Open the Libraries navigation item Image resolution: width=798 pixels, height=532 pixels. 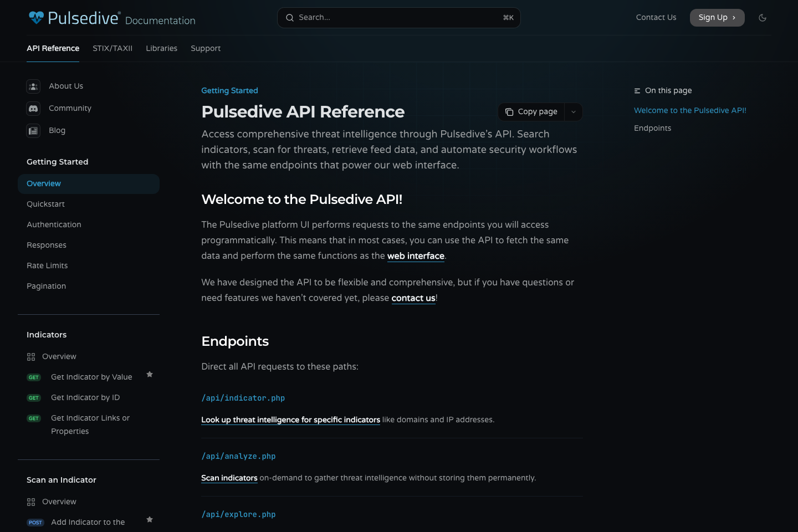[161, 48]
